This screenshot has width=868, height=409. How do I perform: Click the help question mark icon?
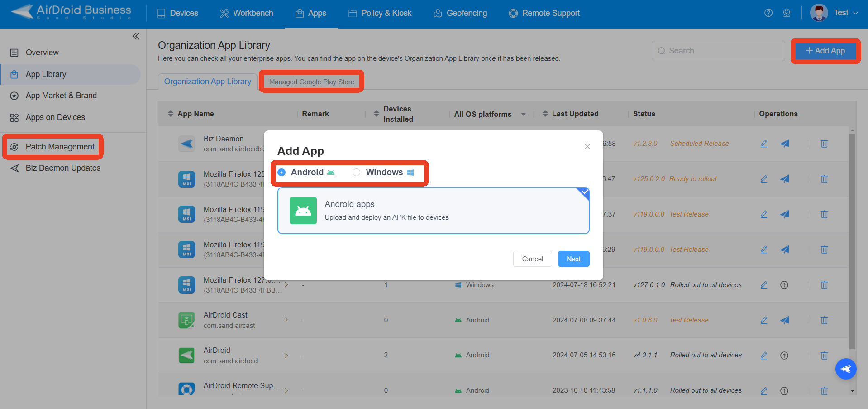(x=768, y=13)
